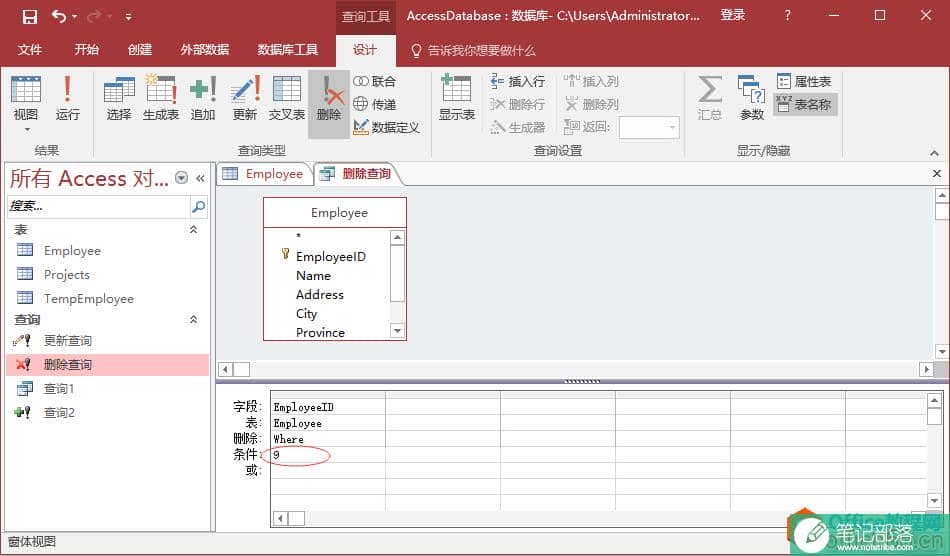
Task: Collapse the ribbon with chevron arrow
Action: click(x=934, y=153)
